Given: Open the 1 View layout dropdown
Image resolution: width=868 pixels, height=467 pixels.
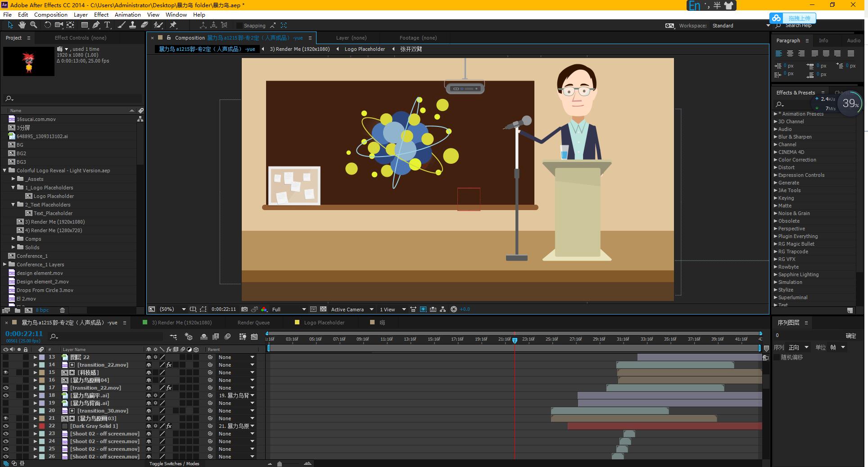Looking at the screenshot, I should click(x=392, y=309).
